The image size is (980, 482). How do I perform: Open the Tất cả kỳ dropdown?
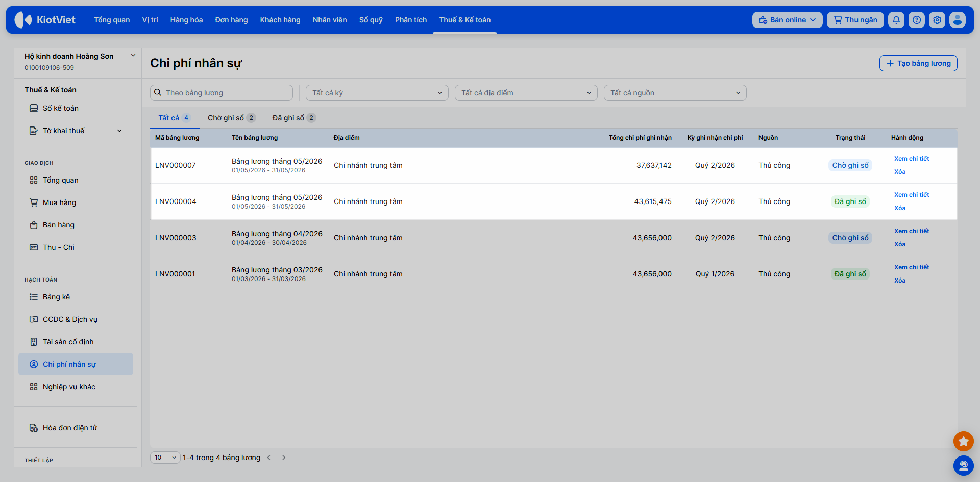click(x=377, y=93)
